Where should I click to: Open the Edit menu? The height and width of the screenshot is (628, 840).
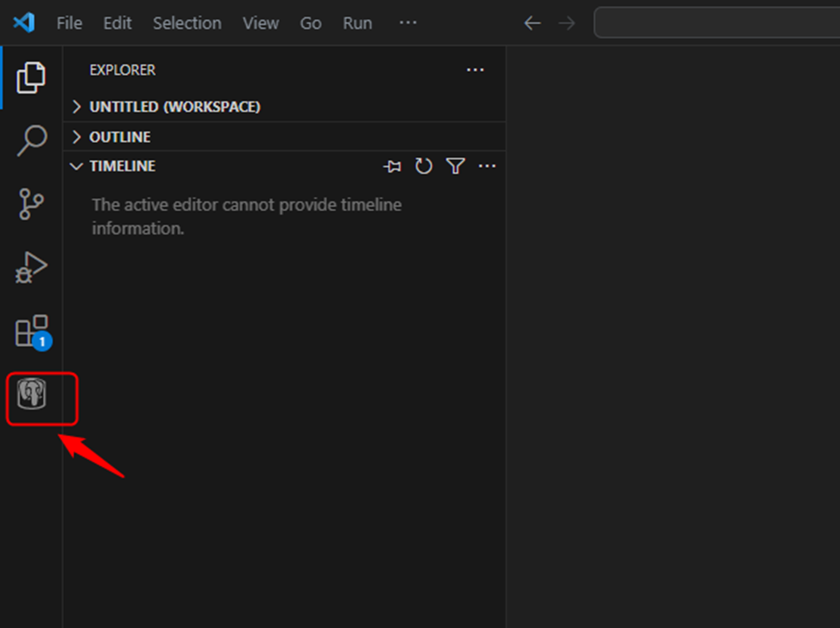point(117,23)
